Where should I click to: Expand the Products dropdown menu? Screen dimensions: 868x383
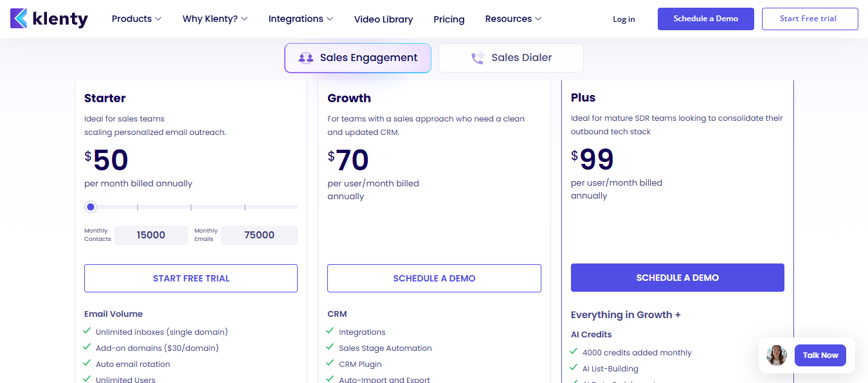[136, 19]
